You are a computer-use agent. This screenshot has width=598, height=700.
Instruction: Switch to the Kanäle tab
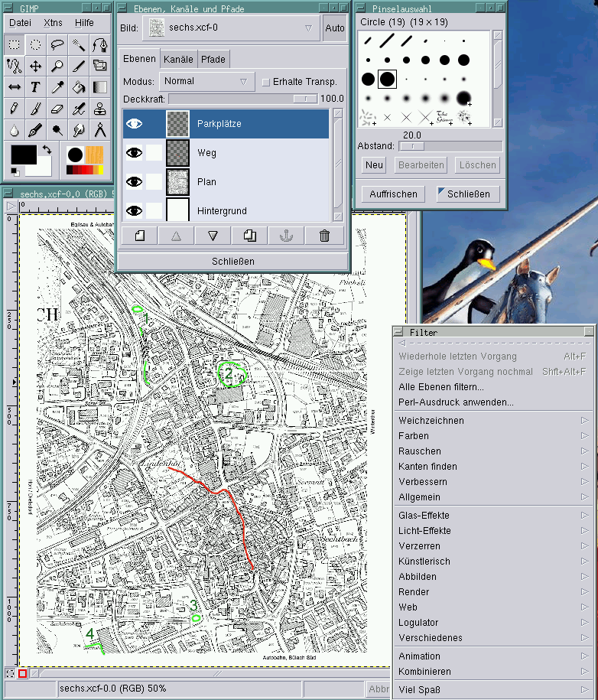coord(178,59)
